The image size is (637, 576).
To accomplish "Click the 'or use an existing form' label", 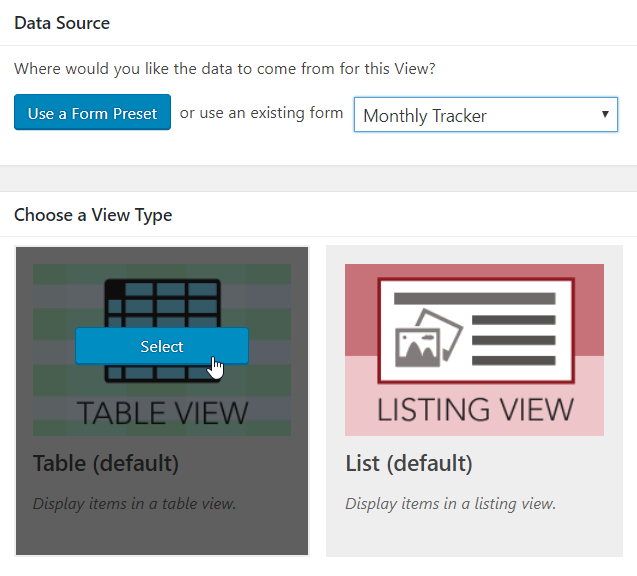I will [x=261, y=113].
